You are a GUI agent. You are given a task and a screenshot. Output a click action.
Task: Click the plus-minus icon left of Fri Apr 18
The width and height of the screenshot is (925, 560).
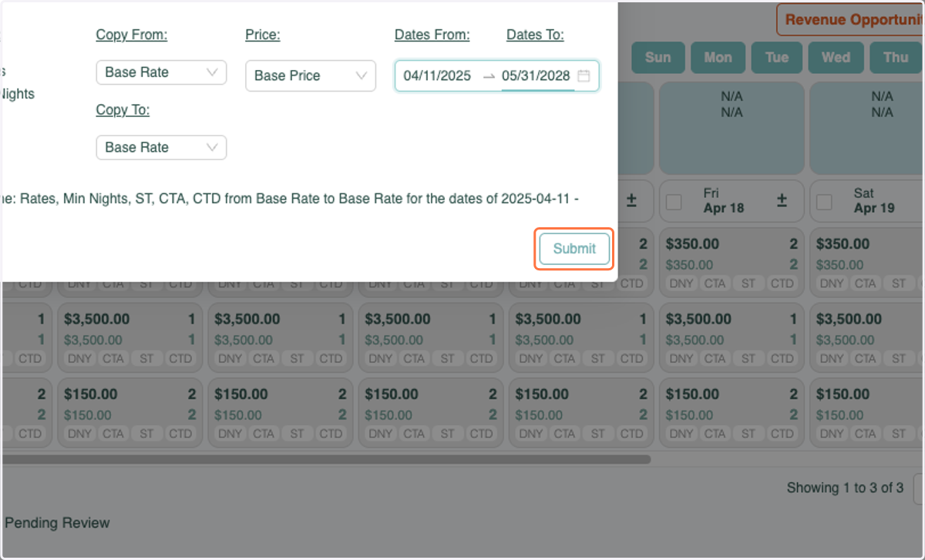coord(631,200)
